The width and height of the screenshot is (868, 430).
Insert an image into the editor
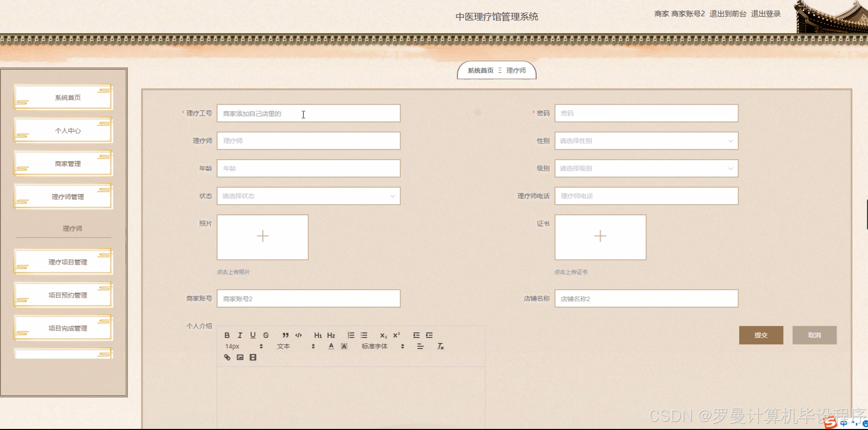click(x=240, y=357)
